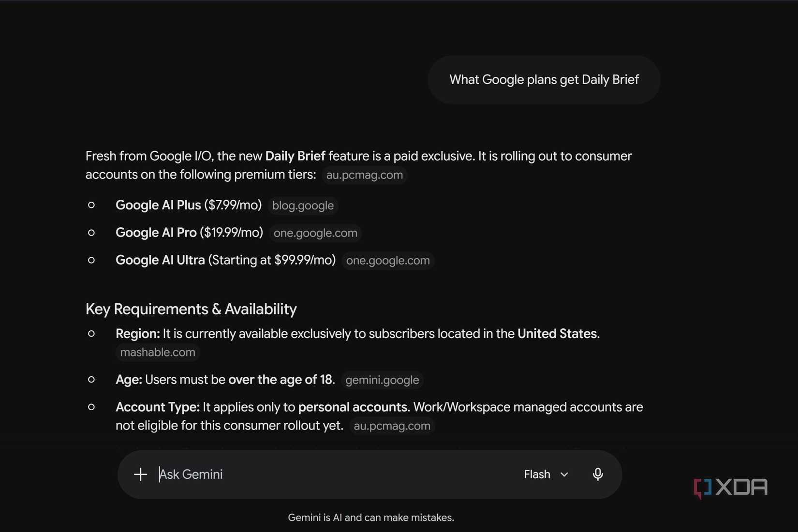Viewport: 798px width, 532px height.
Task: Open au.pcmag.com source chip after premium tiers
Action: coord(365,175)
